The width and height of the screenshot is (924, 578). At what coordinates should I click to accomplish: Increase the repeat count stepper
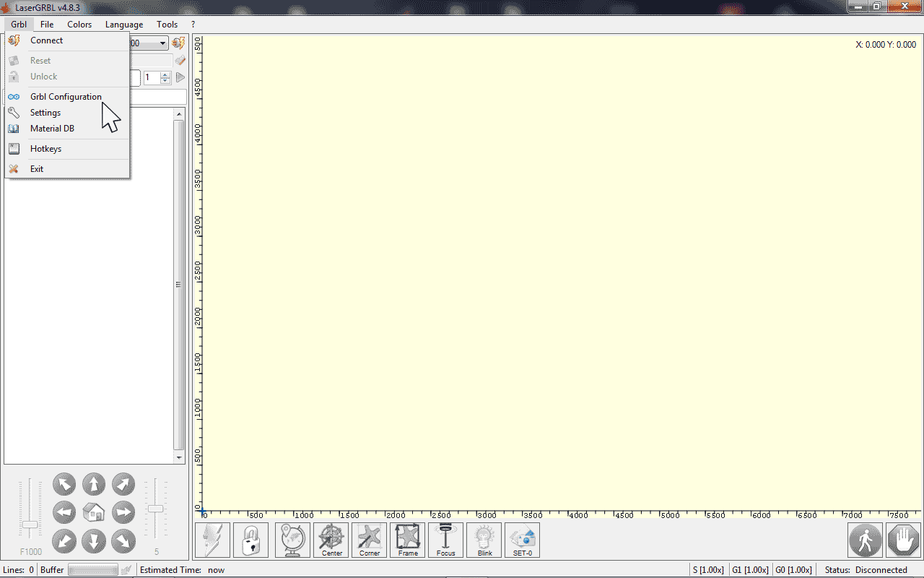point(165,74)
